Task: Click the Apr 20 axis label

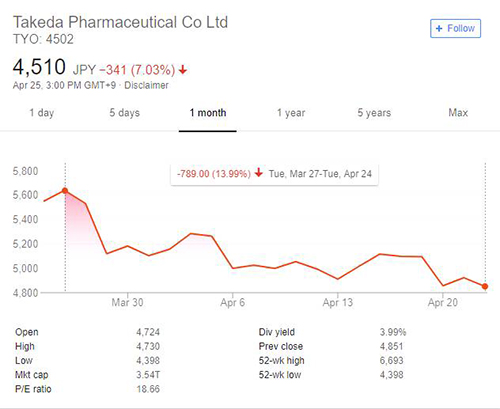Action: pos(443,302)
